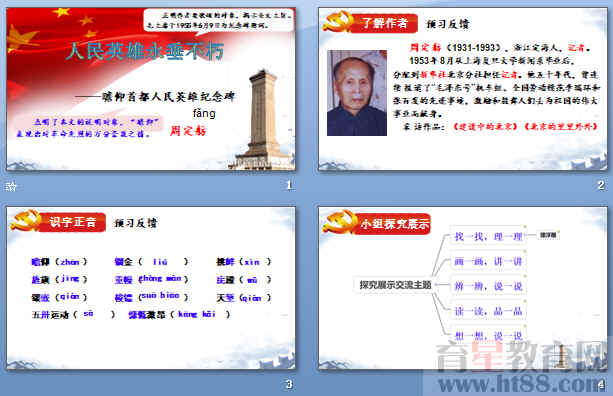Viewport: 613px width, 396px height.
Task: Click the party emblem icon on slide 4
Action: tap(339, 222)
